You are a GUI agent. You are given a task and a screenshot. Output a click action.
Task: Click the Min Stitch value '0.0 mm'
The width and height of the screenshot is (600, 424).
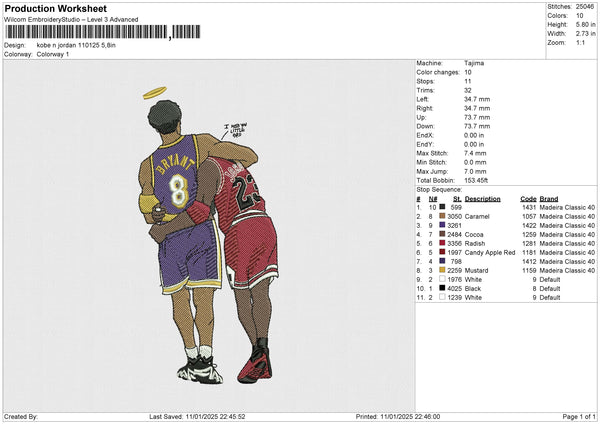click(x=475, y=162)
